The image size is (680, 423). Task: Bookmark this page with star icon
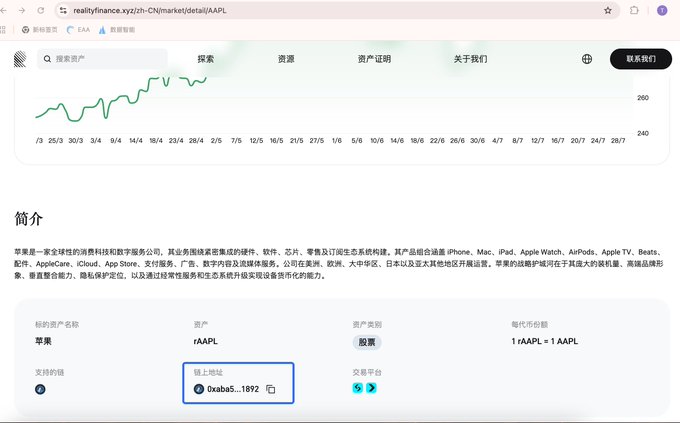(608, 10)
